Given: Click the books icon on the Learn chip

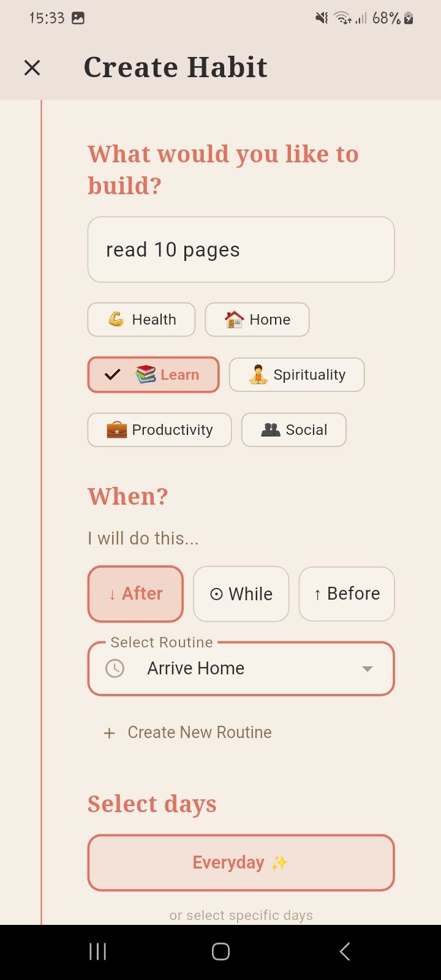Looking at the screenshot, I should pyautogui.click(x=145, y=374).
